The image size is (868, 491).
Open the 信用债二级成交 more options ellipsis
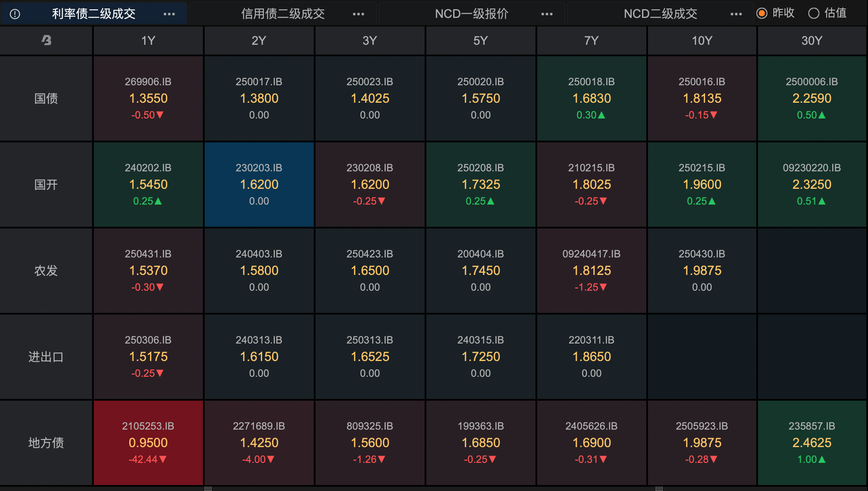click(359, 14)
